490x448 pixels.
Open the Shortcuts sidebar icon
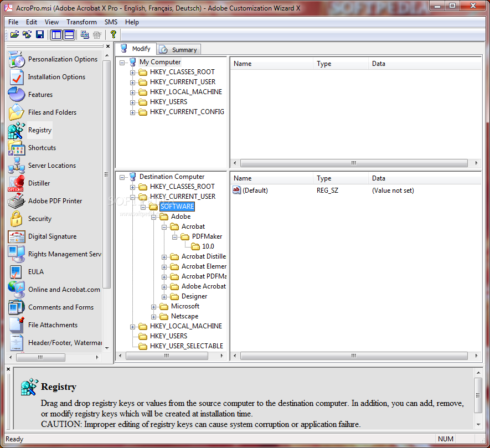pyautogui.click(x=16, y=147)
